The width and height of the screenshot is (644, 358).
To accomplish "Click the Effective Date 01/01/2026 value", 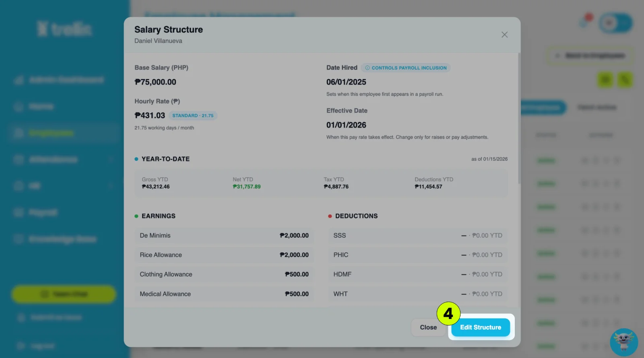I will coord(346,125).
